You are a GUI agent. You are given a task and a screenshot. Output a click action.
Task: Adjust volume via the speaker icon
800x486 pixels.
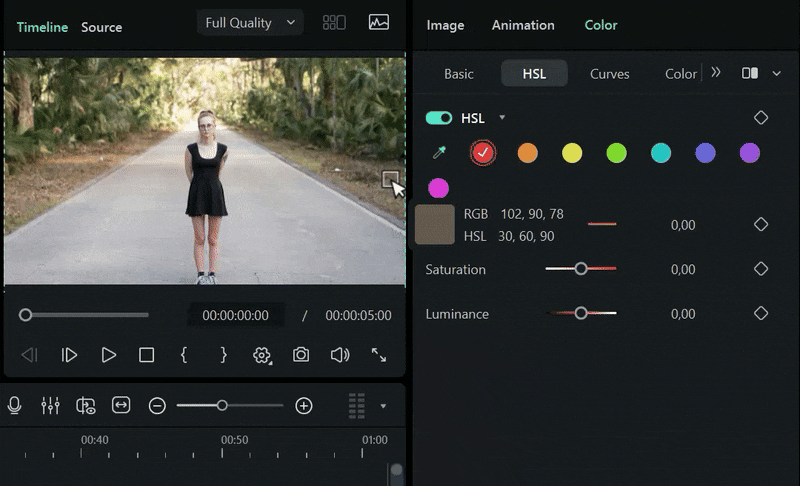tap(340, 355)
